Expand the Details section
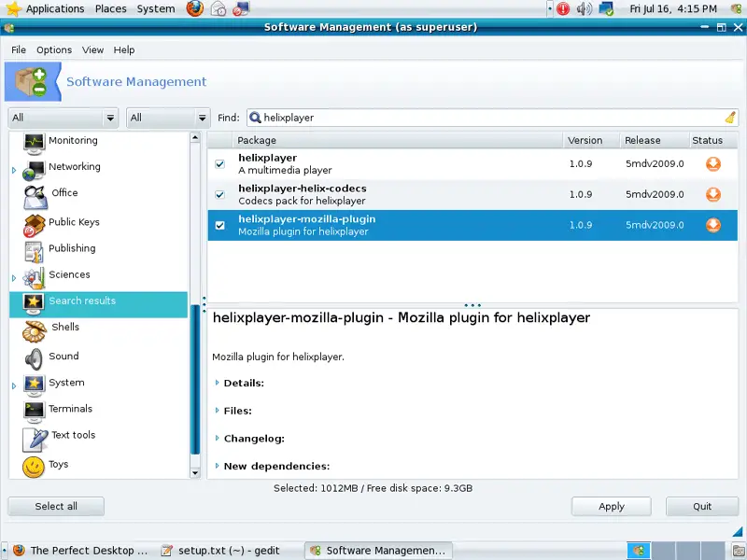 218,383
